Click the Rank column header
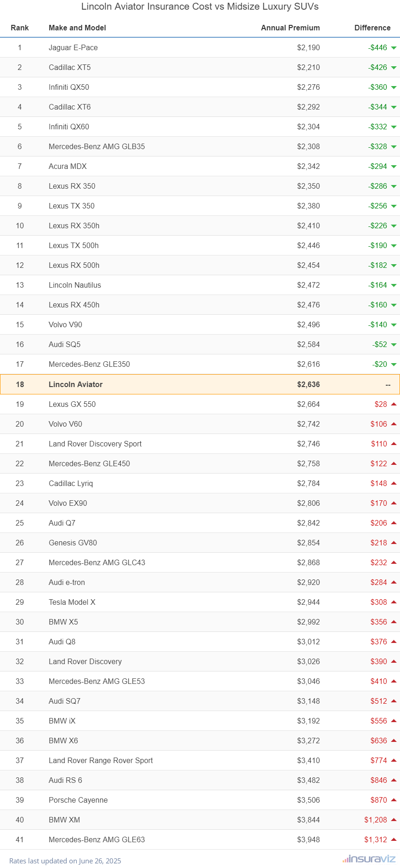 pyautogui.click(x=20, y=28)
